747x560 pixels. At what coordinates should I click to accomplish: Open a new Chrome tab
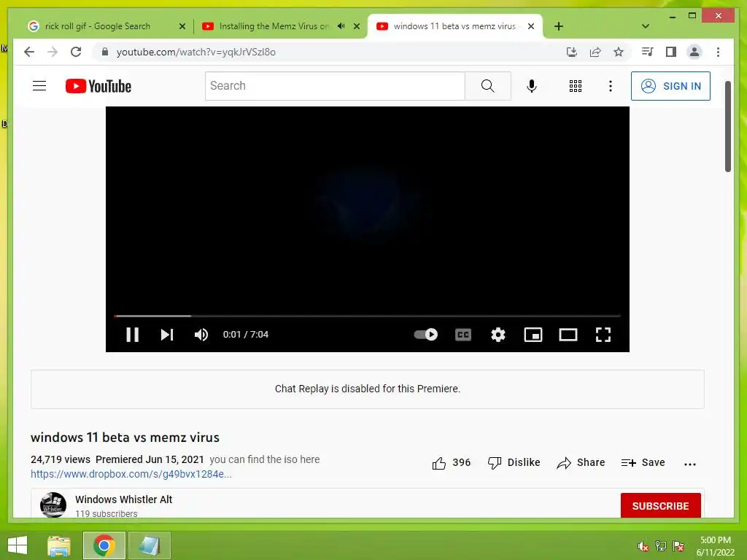(558, 26)
